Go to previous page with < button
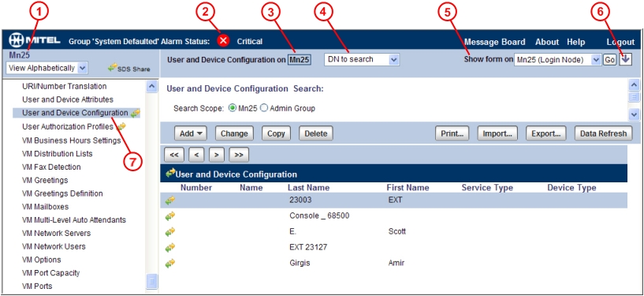Screen dimensions: 644x296 tap(196, 155)
